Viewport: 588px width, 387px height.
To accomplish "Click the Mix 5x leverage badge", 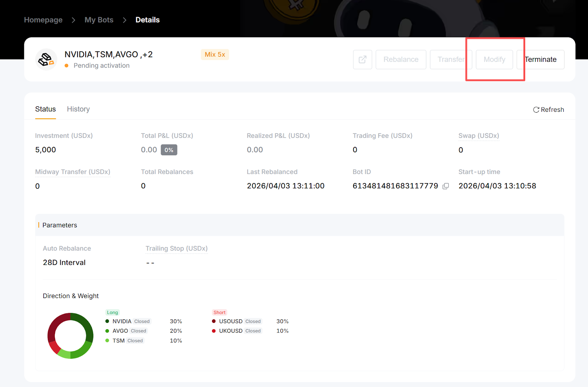I will pos(215,54).
